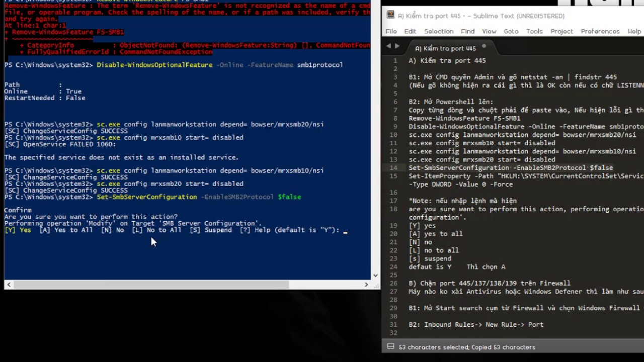The width and height of the screenshot is (644, 362).
Task: Open the Tools menu
Action: (534, 31)
